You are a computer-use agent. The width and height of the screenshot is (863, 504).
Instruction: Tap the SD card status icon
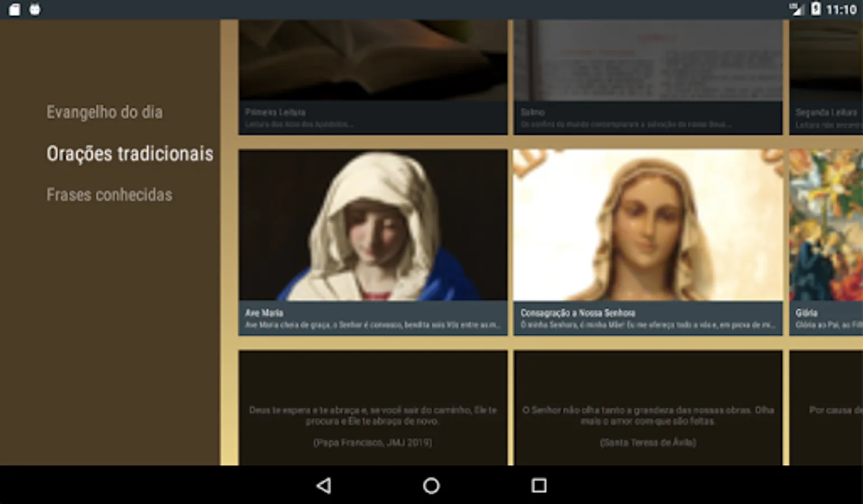click(x=15, y=10)
